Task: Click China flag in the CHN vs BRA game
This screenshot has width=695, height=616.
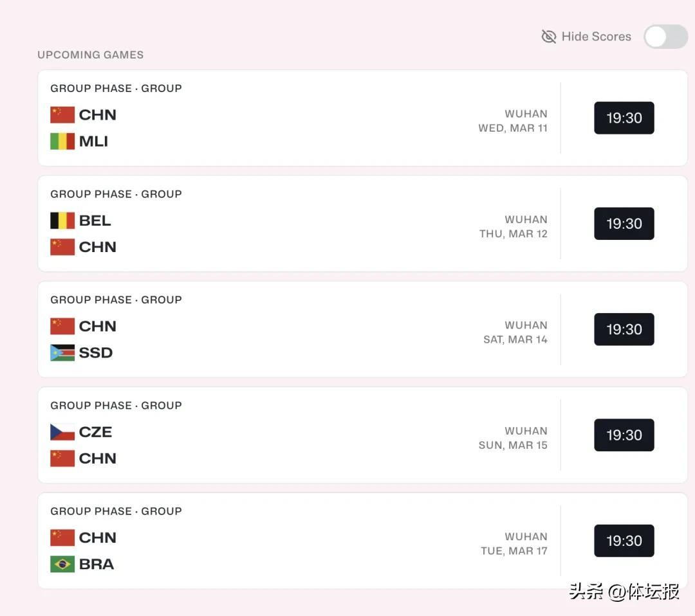Action: point(62,538)
